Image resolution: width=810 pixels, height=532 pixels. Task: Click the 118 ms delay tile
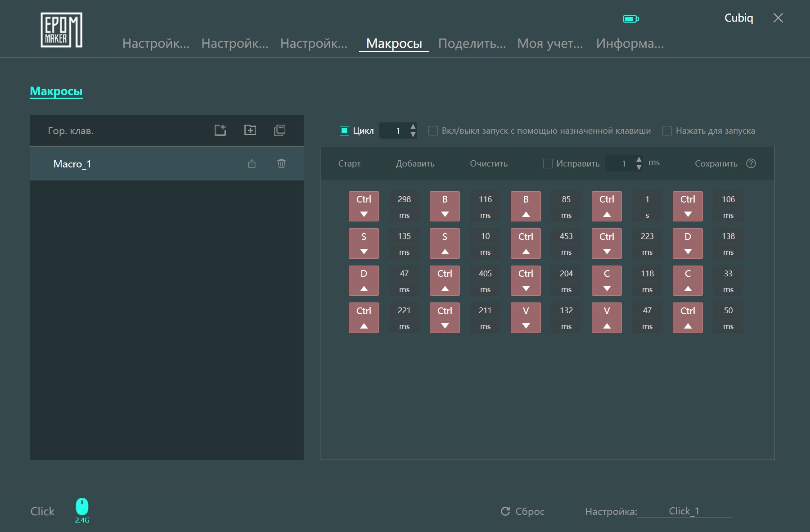(x=647, y=280)
